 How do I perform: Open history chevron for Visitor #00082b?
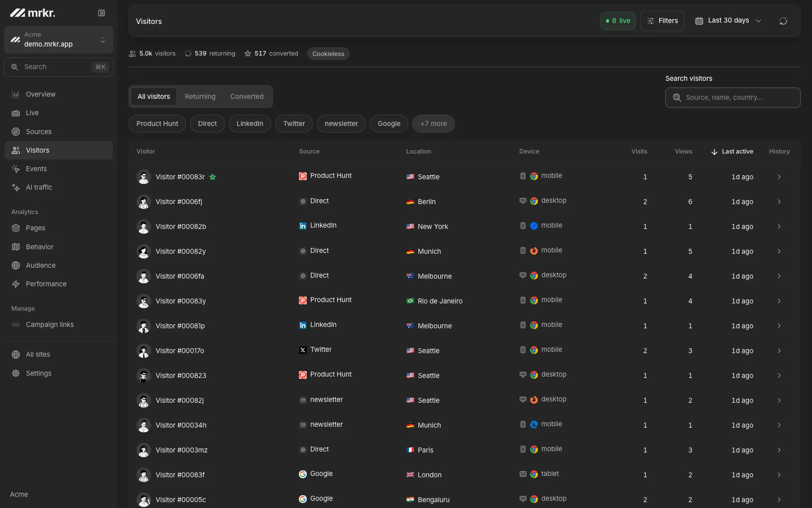click(x=779, y=227)
